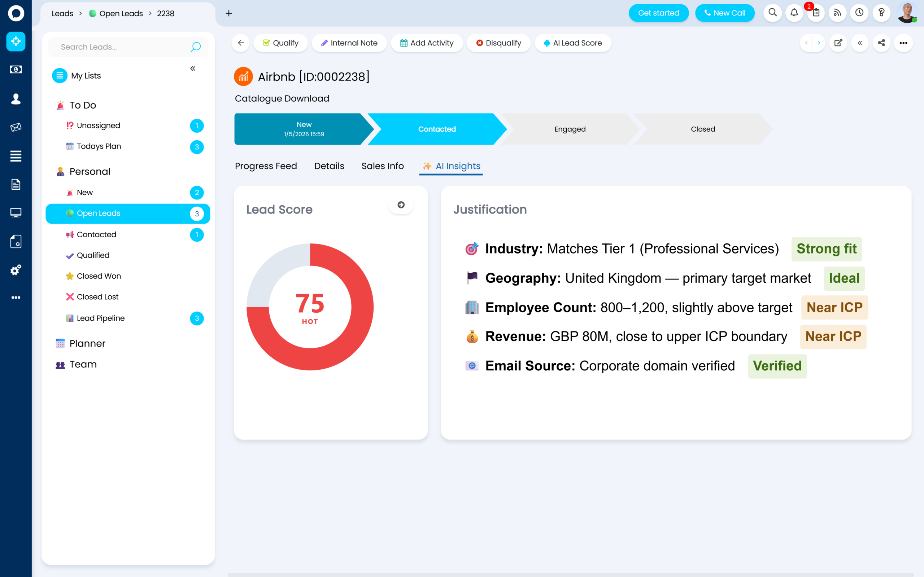Click the Disqualify button
924x577 pixels.
click(498, 43)
